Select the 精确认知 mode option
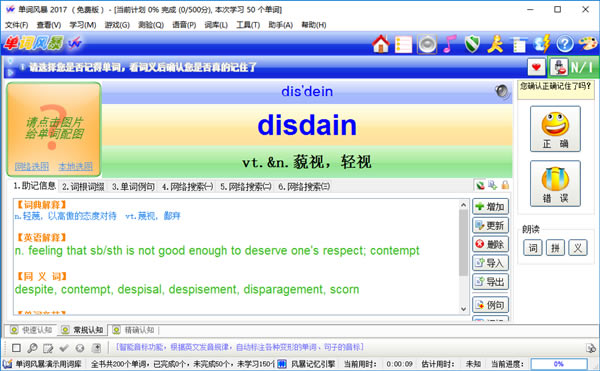 coord(134,330)
